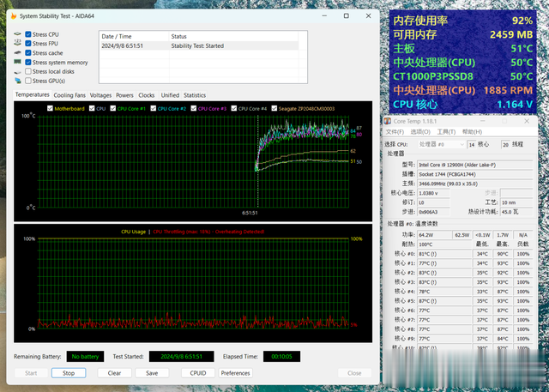This screenshot has height=392, width=549.
Task: Toggle CPU Core #3 graph checkbox
Action: 194,108
